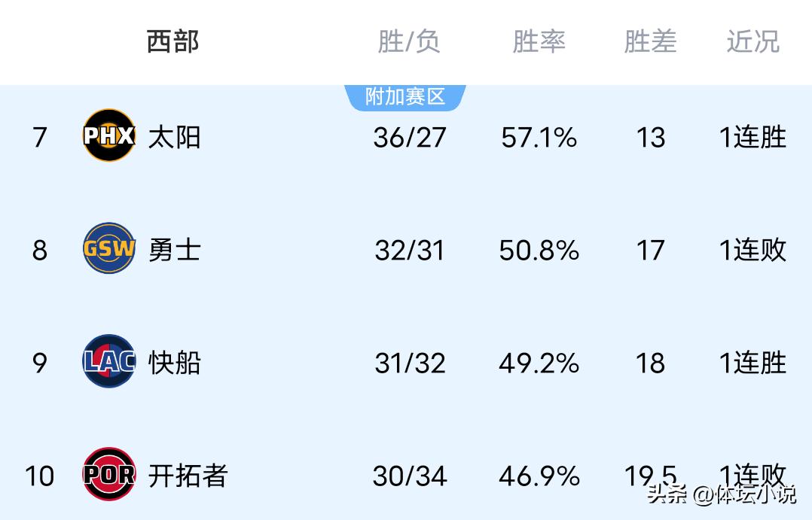The image size is (812, 520).
Task: Click the Clippers 1连胜 streak text
Action: point(752,363)
